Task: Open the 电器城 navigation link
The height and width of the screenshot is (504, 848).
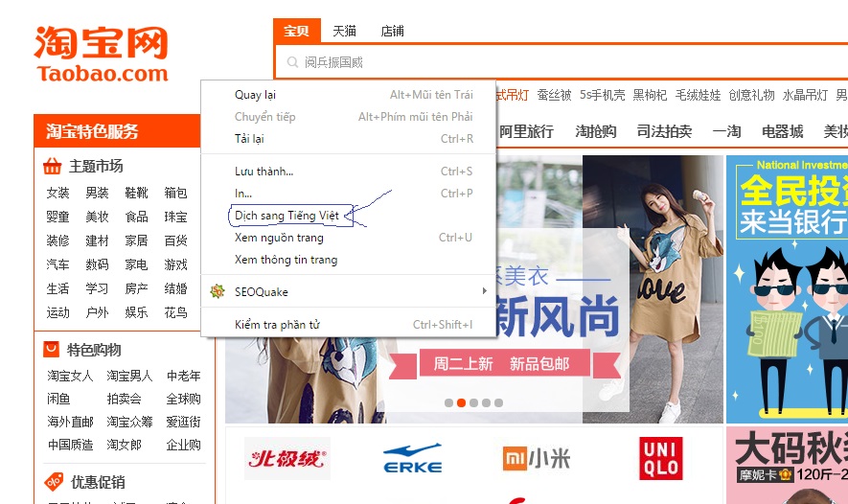Action: coord(783,131)
